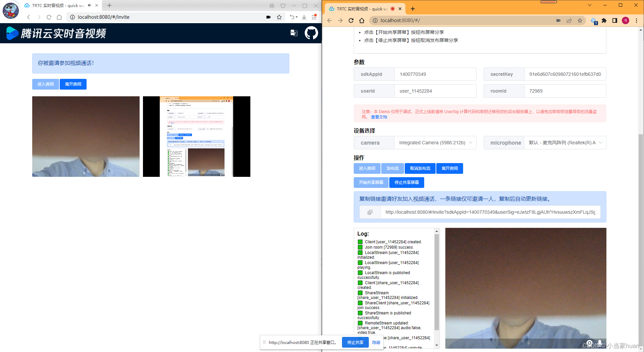This screenshot has width=644, height=352.
Task: Open a new tab in the left browser
Action: coord(109,5)
